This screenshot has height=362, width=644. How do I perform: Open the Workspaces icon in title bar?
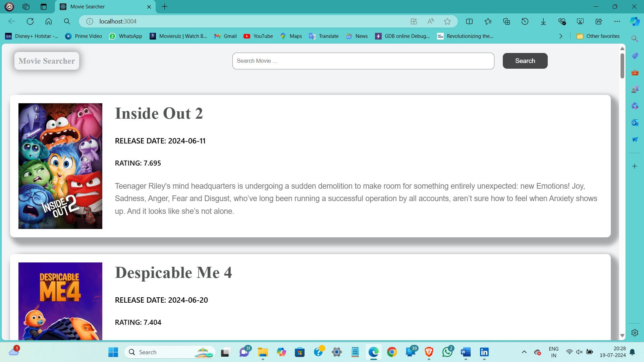click(x=26, y=7)
